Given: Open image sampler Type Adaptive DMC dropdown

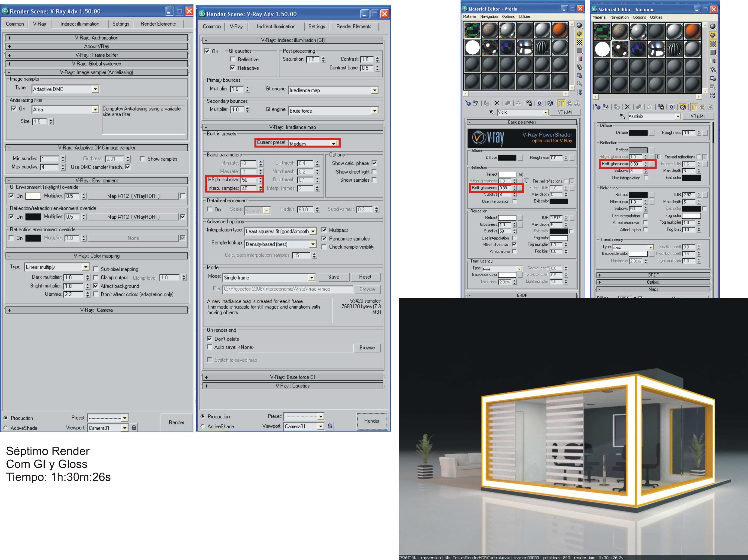Looking at the screenshot, I should 95,89.
